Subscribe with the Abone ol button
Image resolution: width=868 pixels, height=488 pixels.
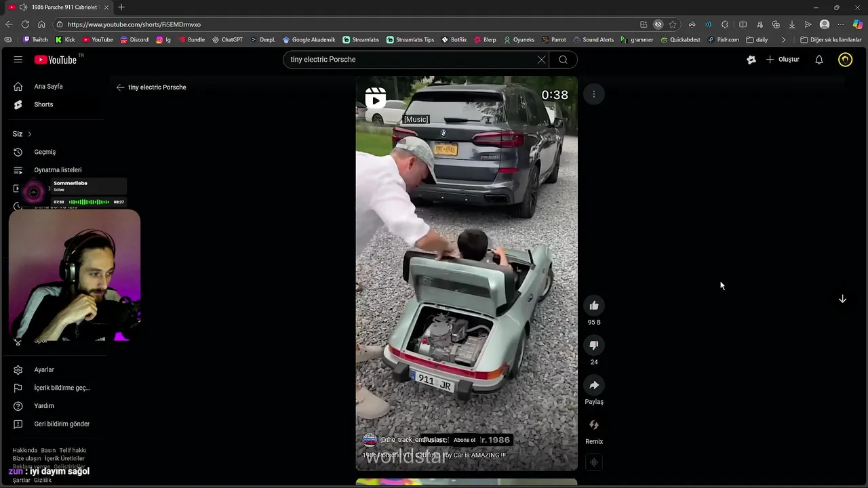[465, 440]
